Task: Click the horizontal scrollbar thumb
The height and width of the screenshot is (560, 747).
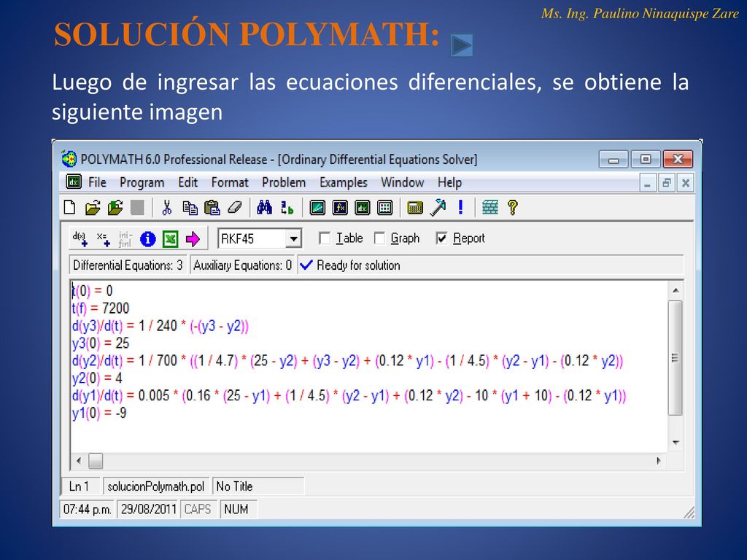Action: click(96, 461)
